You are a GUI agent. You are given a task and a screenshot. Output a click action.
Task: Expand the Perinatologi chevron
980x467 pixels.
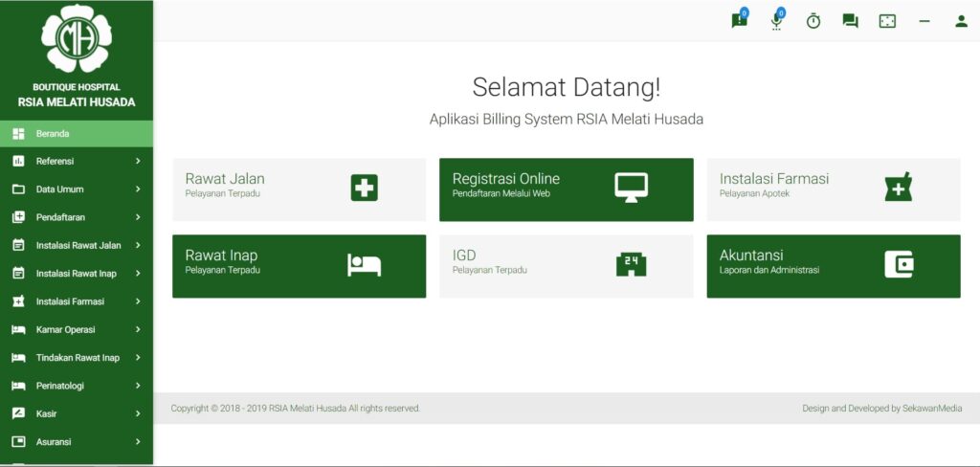[138, 386]
